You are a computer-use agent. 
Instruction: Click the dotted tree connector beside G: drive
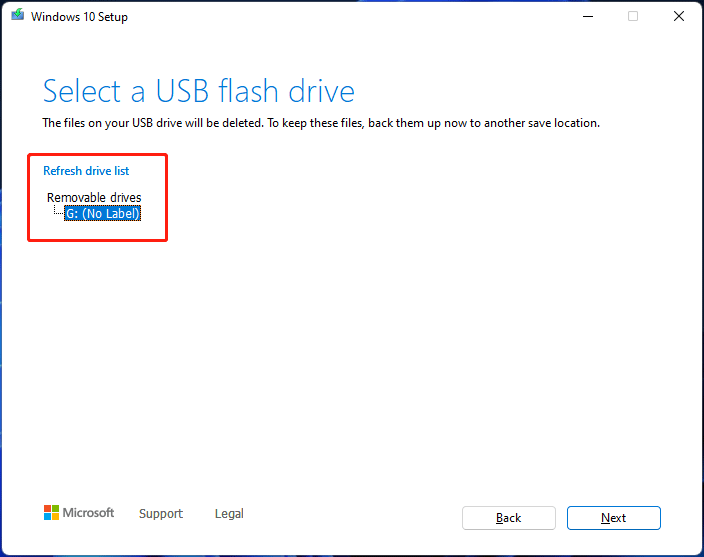click(58, 210)
